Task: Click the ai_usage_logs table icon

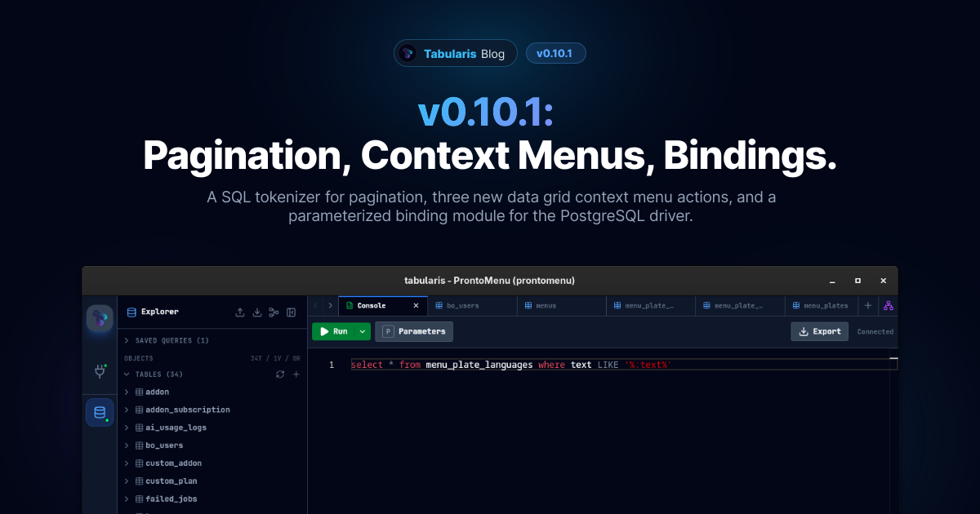Action: [x=139, y=428]
